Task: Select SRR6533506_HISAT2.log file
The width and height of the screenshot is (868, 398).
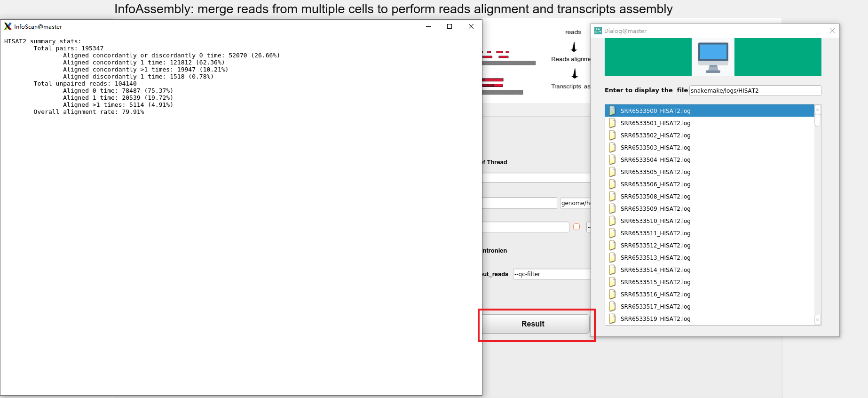Action: pyautogui.click(x=710, y=184)
